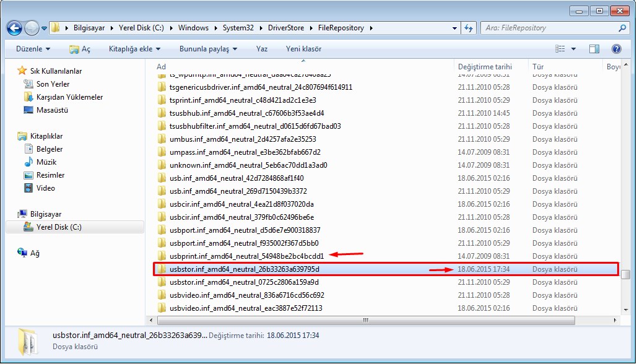Select the Masaüstü icon in sidebar
This screenshot has height=364, width=637.
pyautogui.click(x=28, y=110)
